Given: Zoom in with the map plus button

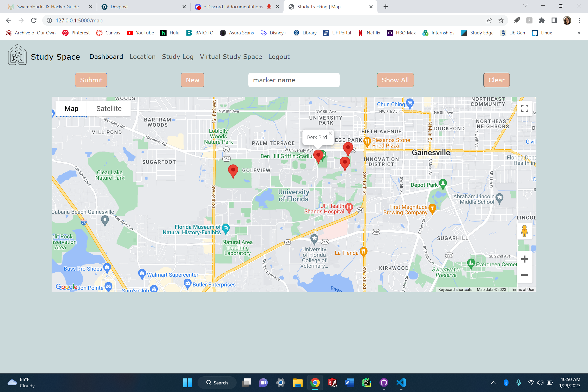Looking at the screenshot, I should pyautogui.click(x=524, y=259).
